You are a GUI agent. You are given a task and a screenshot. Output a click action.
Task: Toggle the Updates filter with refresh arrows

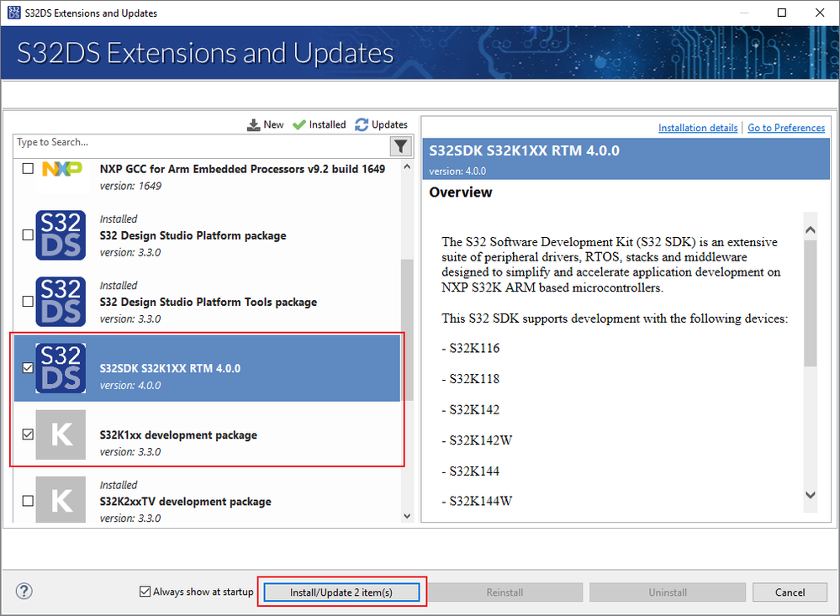pos(381,125)
